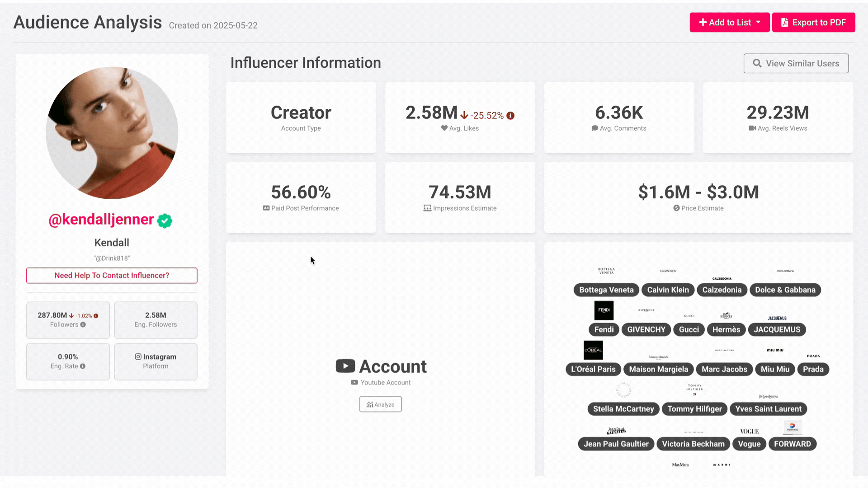Click the YouTube Analyze button
The height and width of the screenshot is (488, 868).
click(380, 404)
